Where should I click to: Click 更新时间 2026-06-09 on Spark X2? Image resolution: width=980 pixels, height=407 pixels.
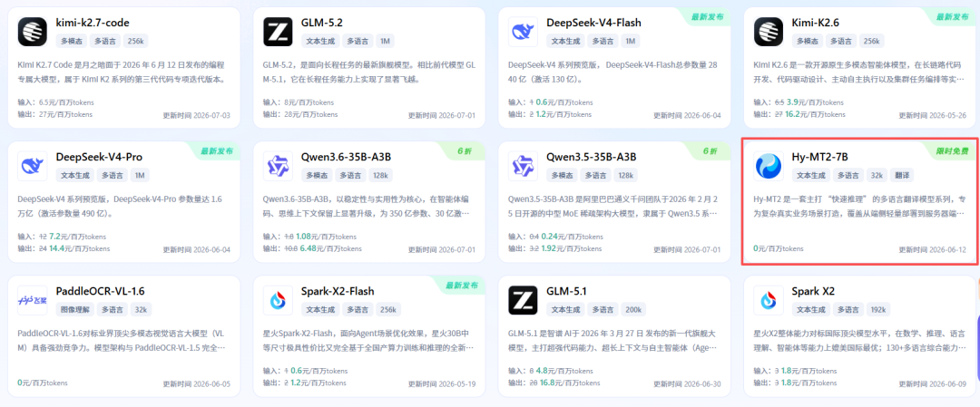pyautogui.click(x=933, y=384)
